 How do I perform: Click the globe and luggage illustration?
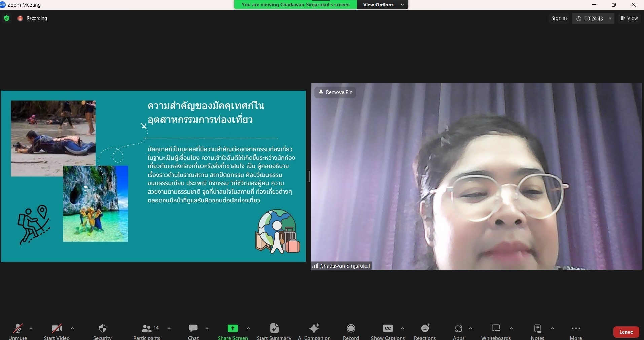278,231
